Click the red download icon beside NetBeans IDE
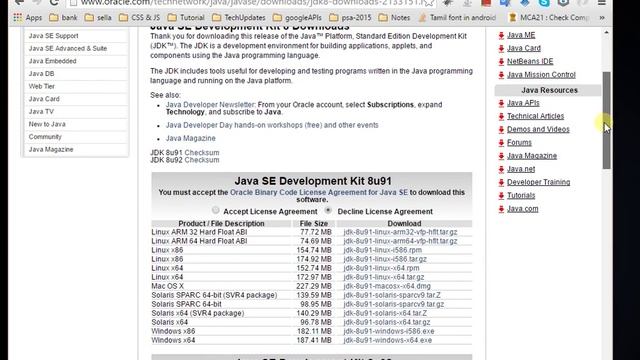640x360 pixels. 501,62
